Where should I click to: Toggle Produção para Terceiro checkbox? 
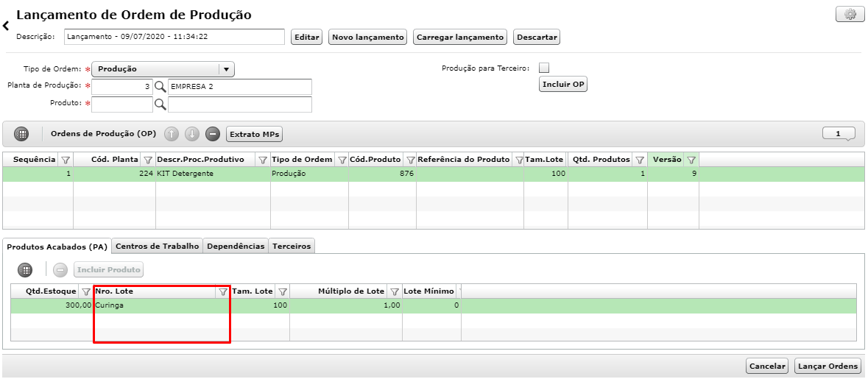point(544,68)
